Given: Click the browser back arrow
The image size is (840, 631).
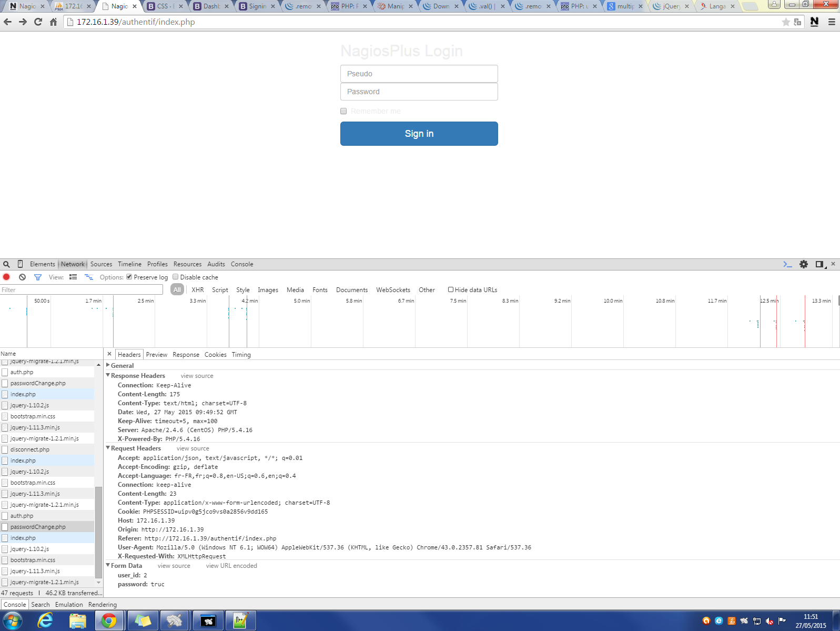Looking at the screenshot, I should pos(7,22).
